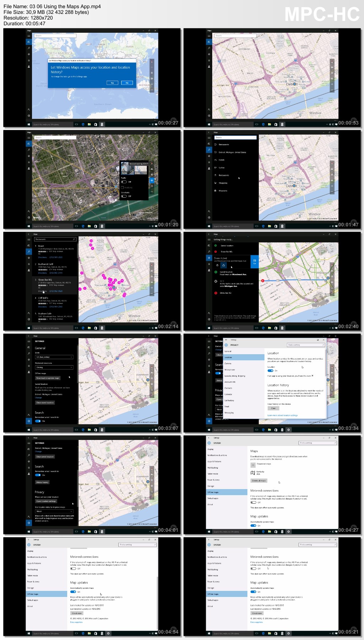This screenshot has width=364, height=640.
Task: Check the Incidents checkbox in the 00:01:20 frame
Action: (122, 187)
